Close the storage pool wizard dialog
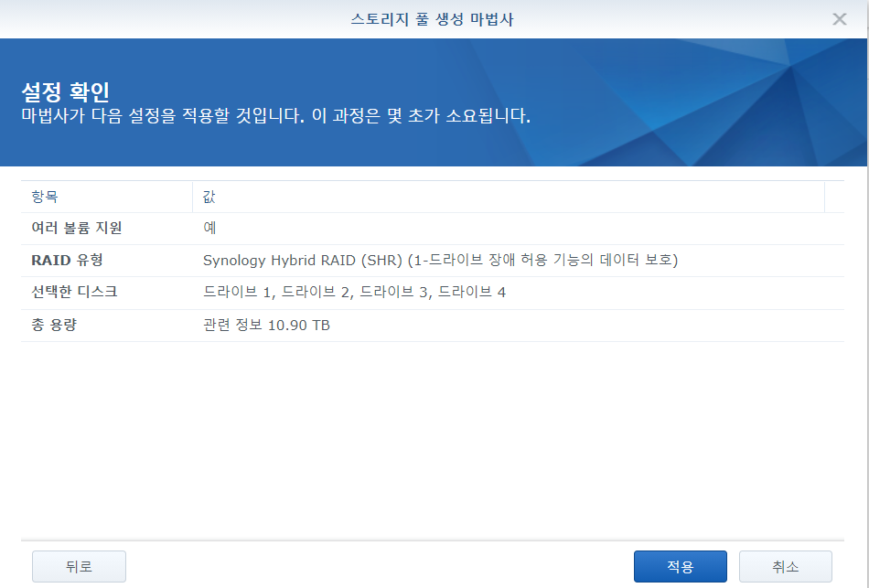Viewport: 869px width, 588px height. [840, 19]
